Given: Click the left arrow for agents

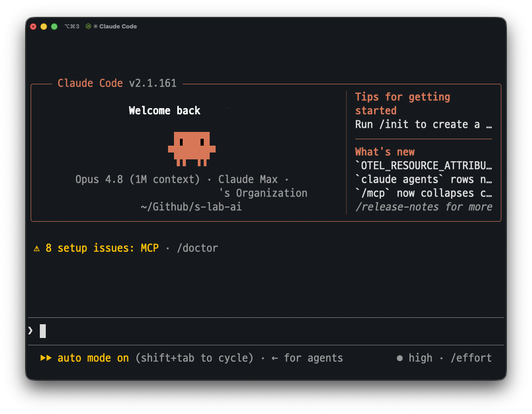Looking at the screenshot, I should coord(275,358).
